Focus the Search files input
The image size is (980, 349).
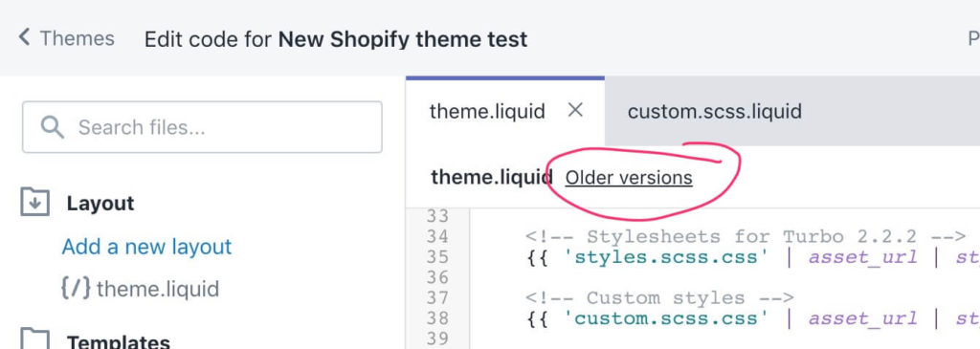click(202, 127)
